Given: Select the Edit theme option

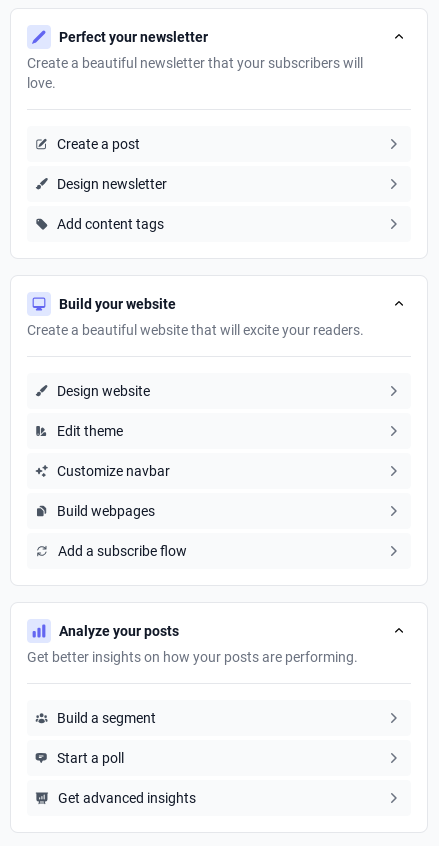Looking at the screenshot, I should coord(219,431).
